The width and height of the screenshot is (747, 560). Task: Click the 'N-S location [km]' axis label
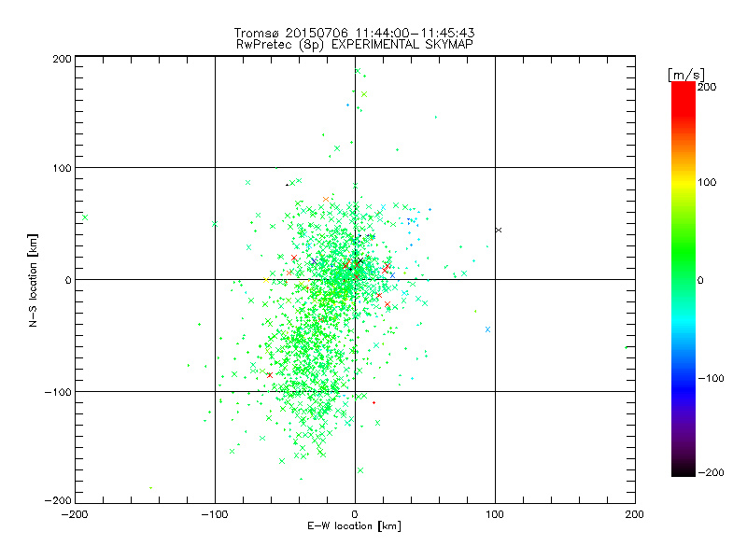(33, 281)
